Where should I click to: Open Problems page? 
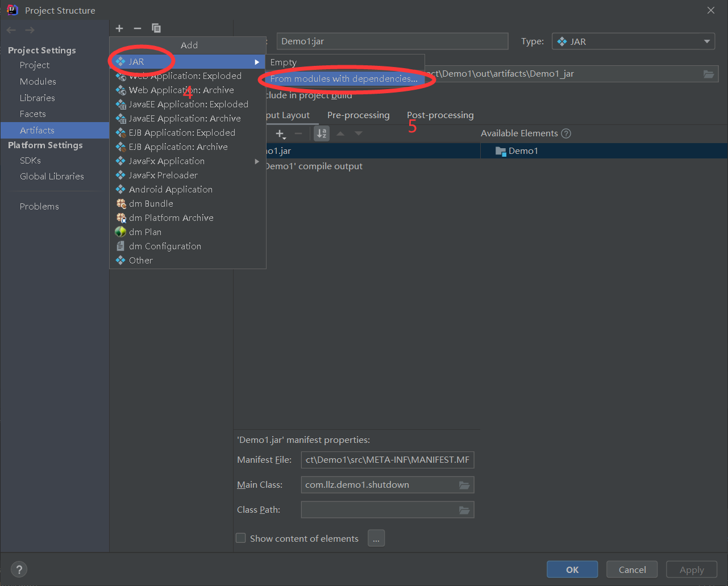click(39, 206)
